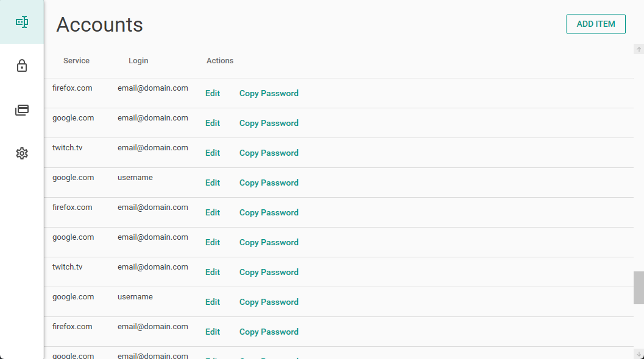Open the payment cards section in the sidebar

point(22,110)
